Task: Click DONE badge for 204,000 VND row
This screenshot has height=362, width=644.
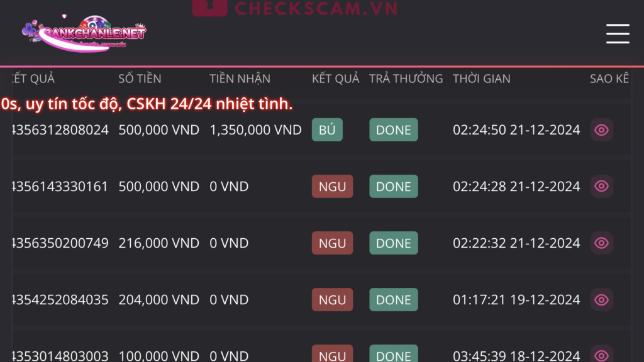Action: click(393, 300)
